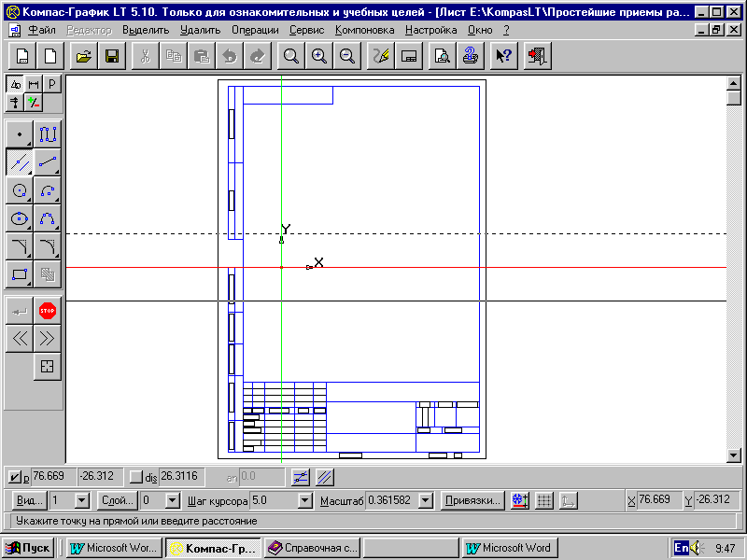
Task: Create a new fragment document
Action: point(50,56)
